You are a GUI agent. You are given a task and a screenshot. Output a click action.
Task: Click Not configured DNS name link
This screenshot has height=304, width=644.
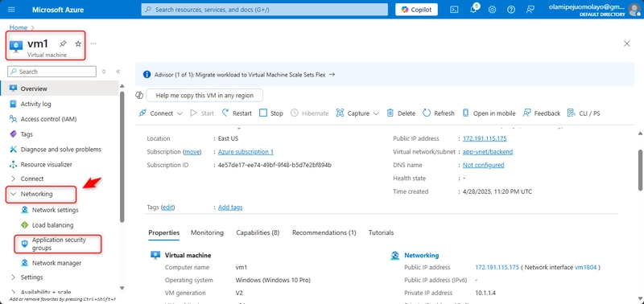484,165
